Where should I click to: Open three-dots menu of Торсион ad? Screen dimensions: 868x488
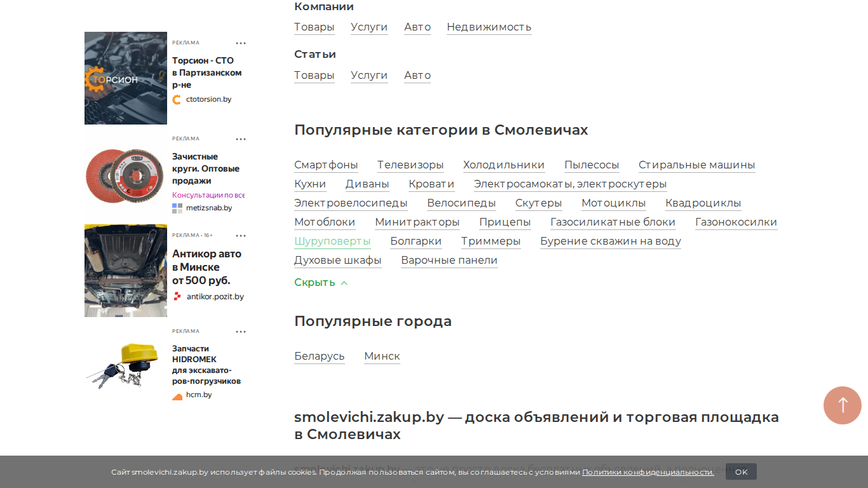point(241,43)
